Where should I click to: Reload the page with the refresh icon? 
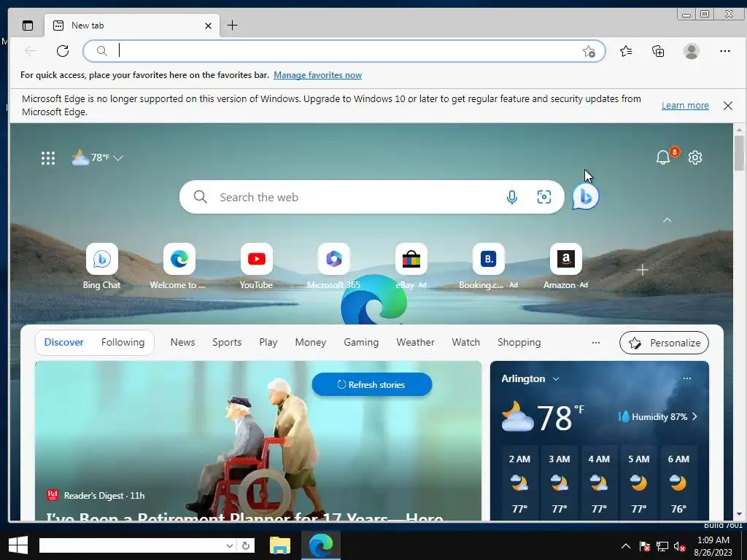coord(63,51)
